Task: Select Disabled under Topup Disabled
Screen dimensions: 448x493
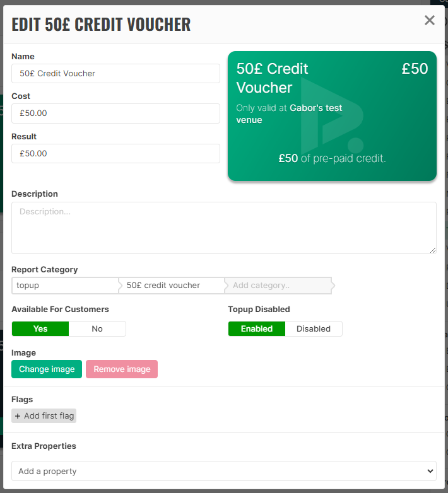Action: pos(314,329)
